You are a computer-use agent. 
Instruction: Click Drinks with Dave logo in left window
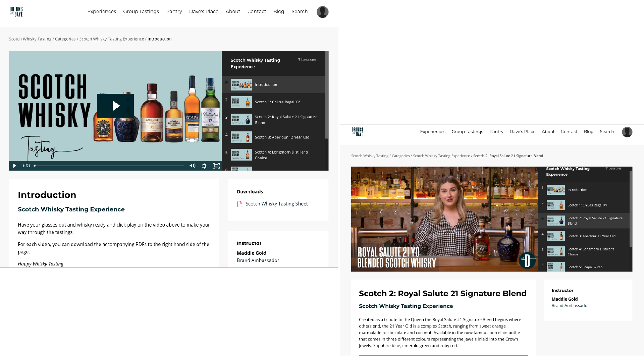tap(16, 12)
